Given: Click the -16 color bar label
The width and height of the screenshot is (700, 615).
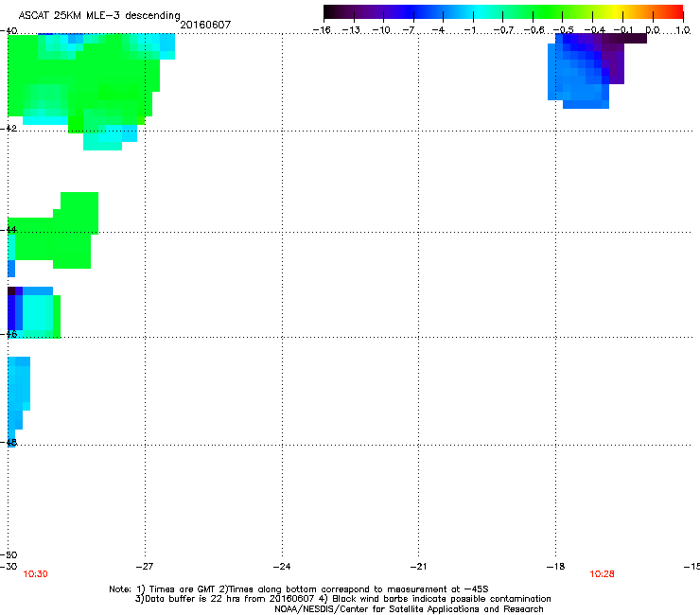Looking at the screenshot, I should coord(322,30).
